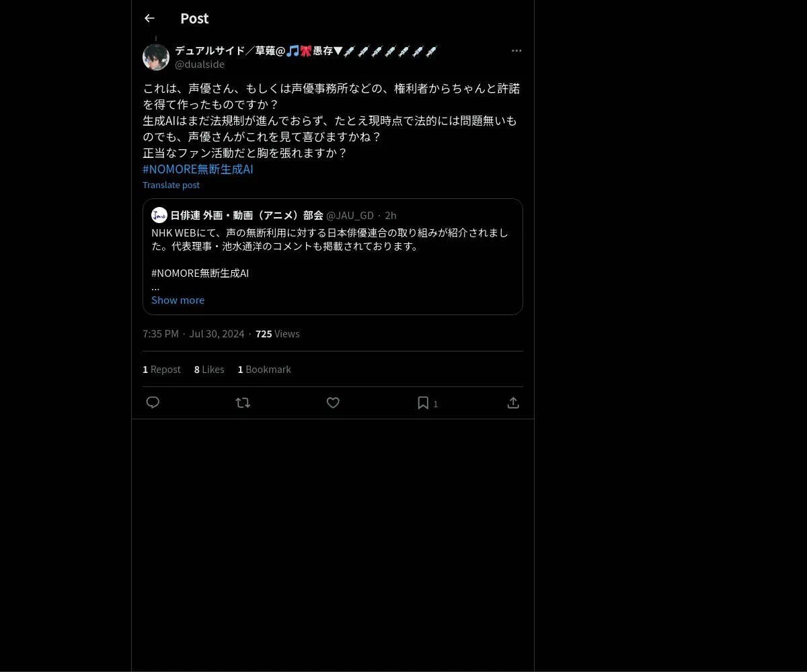Viewport: 807px width, 672px height.
Task: Expand quoted post with Show more
Action: [x=178, y=300]
